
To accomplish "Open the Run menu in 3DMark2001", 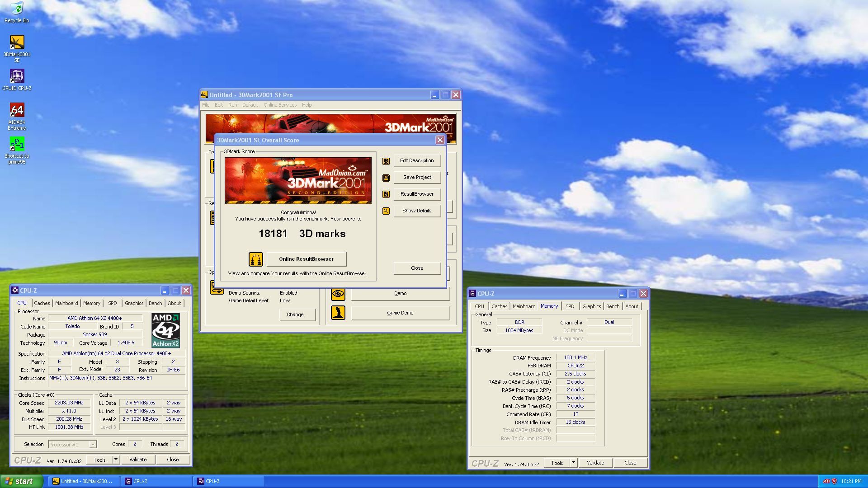I will [232, 105].
